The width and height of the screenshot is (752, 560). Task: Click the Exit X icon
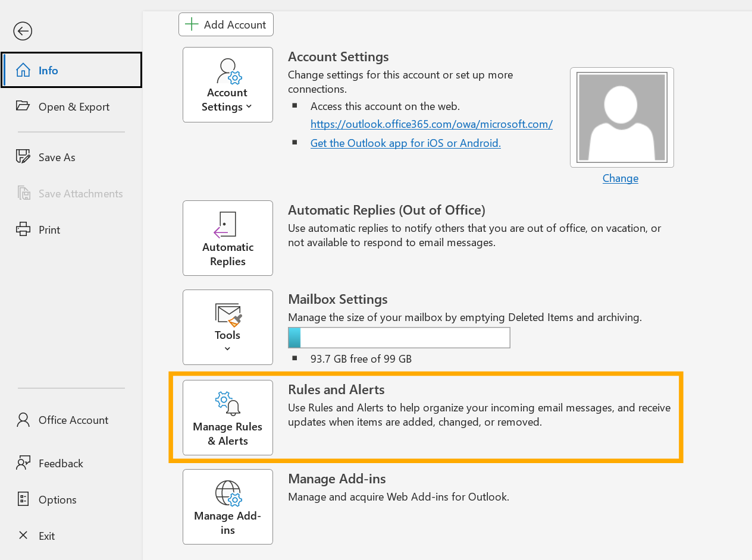point(23,536)
